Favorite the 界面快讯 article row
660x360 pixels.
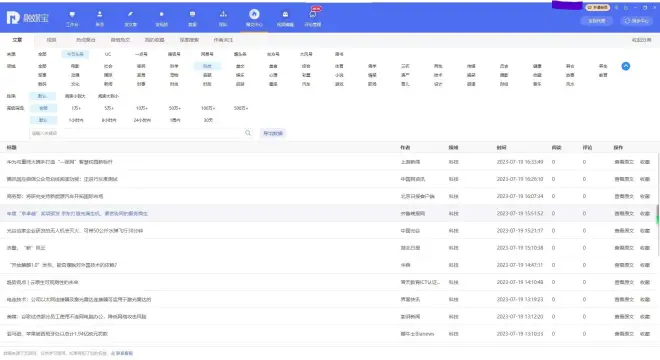pyautogui.click(x=645, y=299)
